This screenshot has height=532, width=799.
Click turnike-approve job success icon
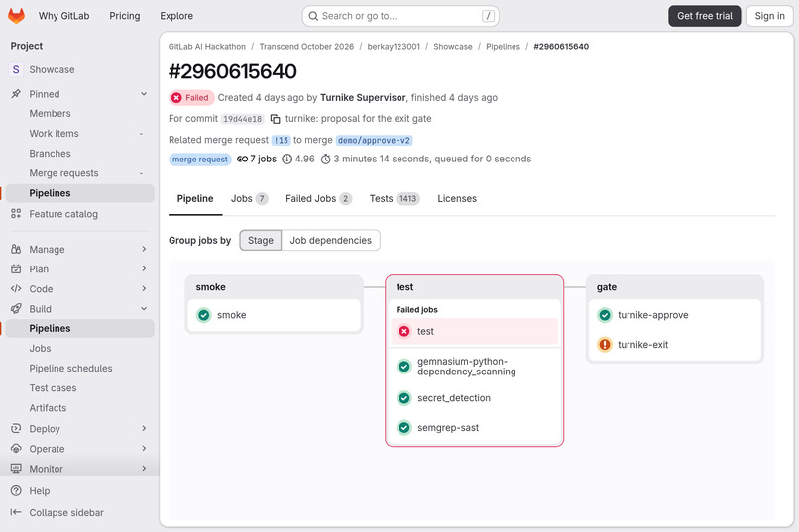tap(605, 315)
